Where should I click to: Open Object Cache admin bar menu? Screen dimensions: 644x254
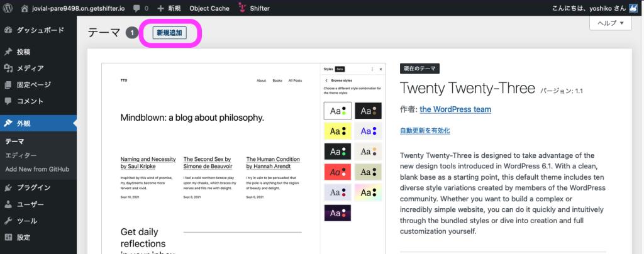tap(209, 8)
